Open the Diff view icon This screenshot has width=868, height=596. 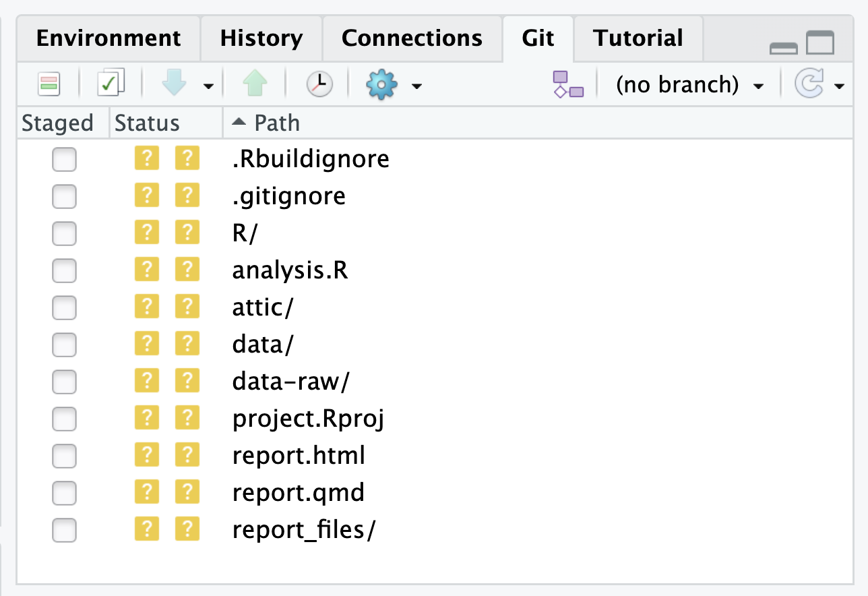(x=49, y=85)
